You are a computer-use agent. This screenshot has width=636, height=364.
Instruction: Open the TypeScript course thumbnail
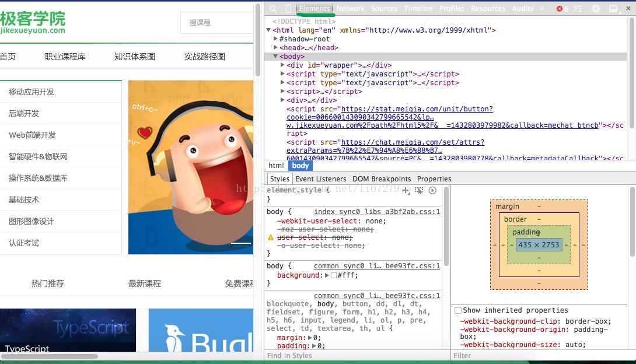pyautogui.click(x=68, y=330)
